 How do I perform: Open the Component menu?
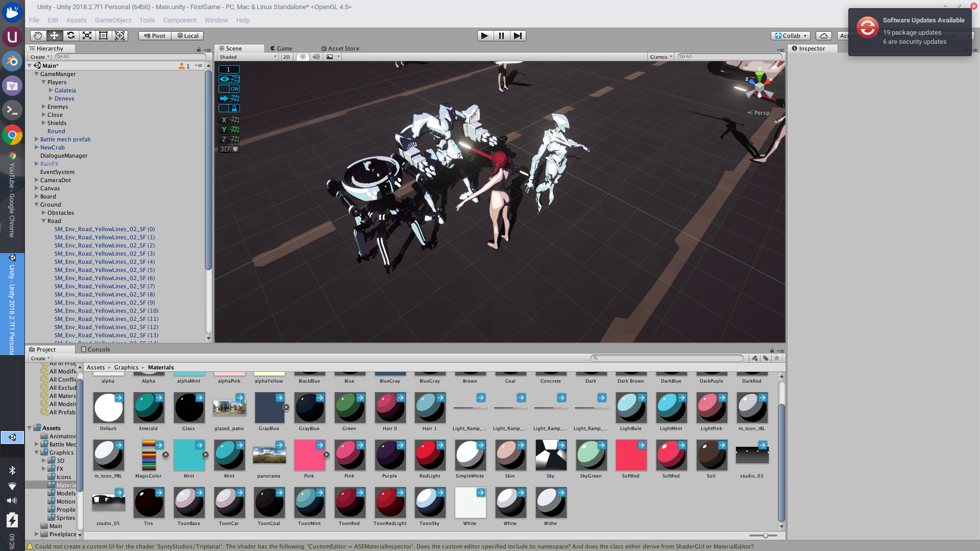[x=180, y=20]
